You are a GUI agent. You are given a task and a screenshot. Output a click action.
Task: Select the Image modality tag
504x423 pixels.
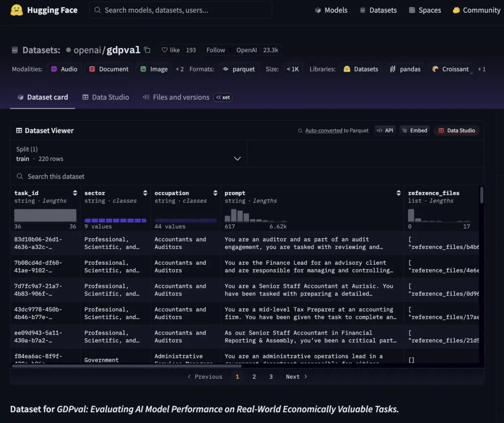pos(154,69)
